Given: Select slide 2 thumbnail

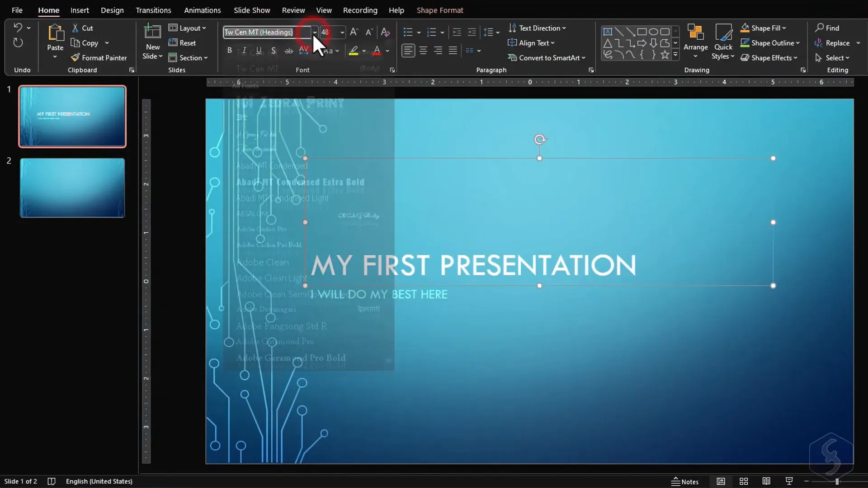Looking at the screenshot, I should click(x=72, y=188).
